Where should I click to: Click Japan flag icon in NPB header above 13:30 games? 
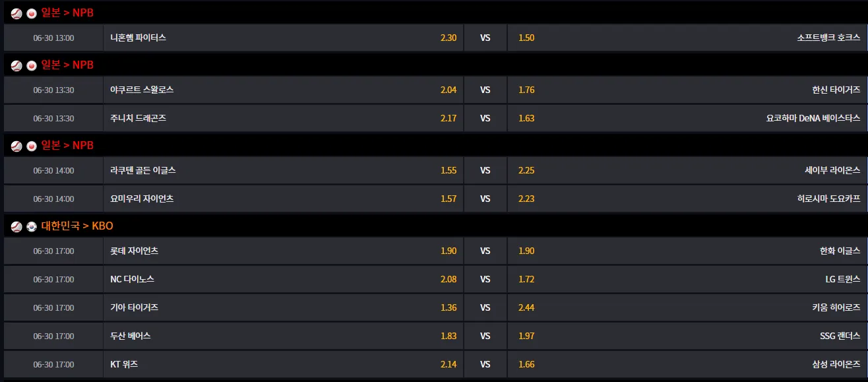[x=32, y=65]
